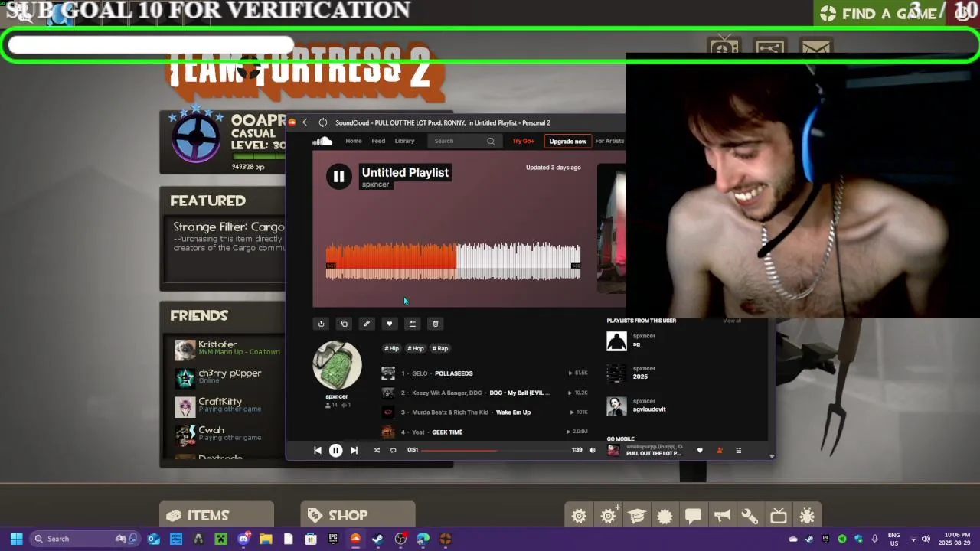Screen dimensions: 980x551
Task: Click the search magnifier icon in SoundCloud
Action: click(x=491, y=141)
